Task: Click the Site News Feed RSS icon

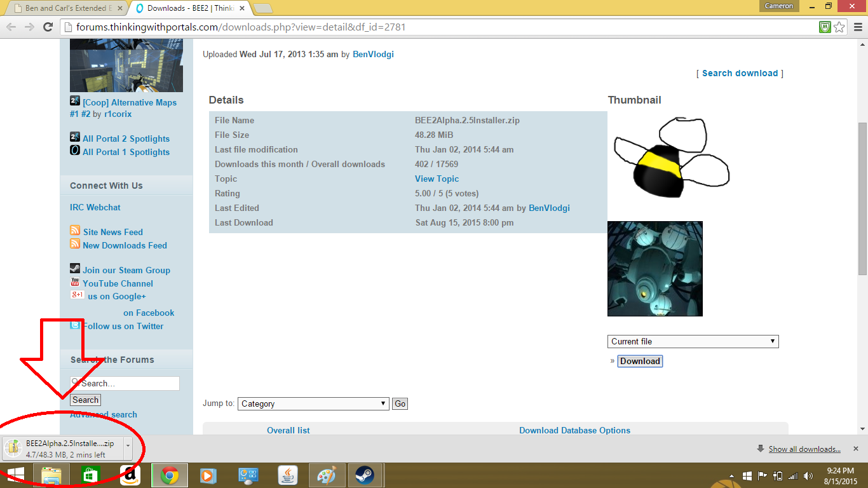Action: 75,231
